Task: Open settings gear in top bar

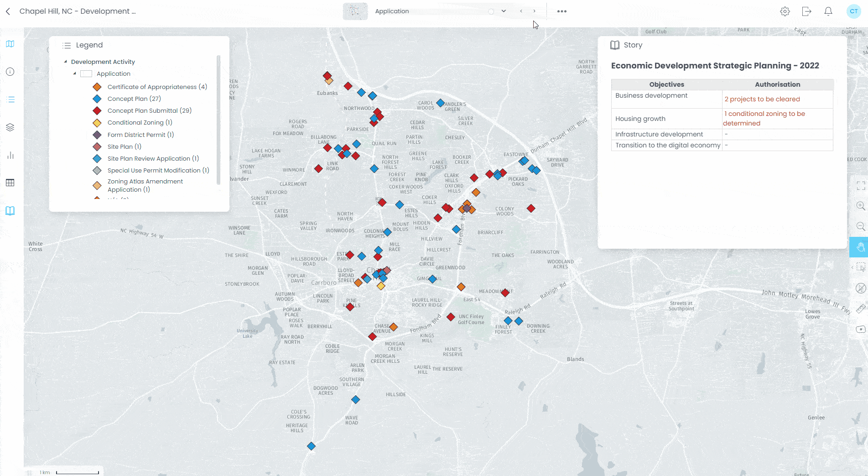Action: point(785,11)
